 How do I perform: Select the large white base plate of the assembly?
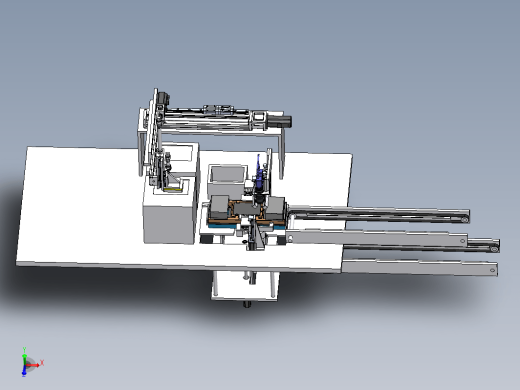pyautogui.click(x=83, y=207)
